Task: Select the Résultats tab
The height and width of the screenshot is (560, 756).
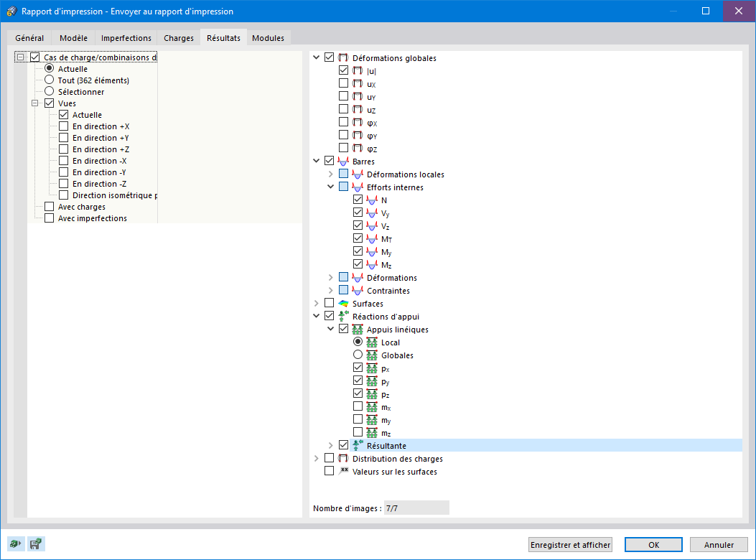Action: pyautogui.click(x=224, y=37)
